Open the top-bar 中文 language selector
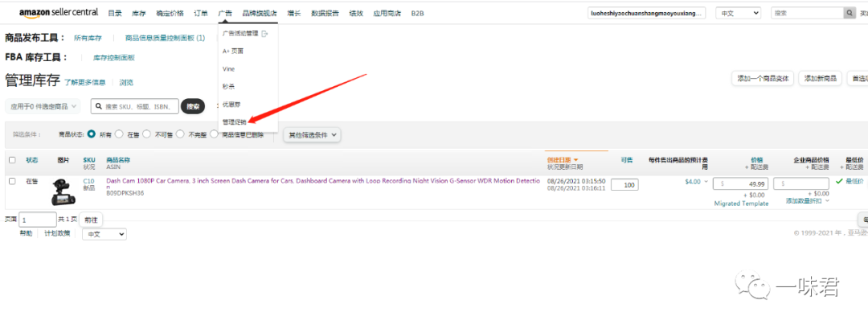This screenshot has height=325, width=868. (x=738, y=13)
